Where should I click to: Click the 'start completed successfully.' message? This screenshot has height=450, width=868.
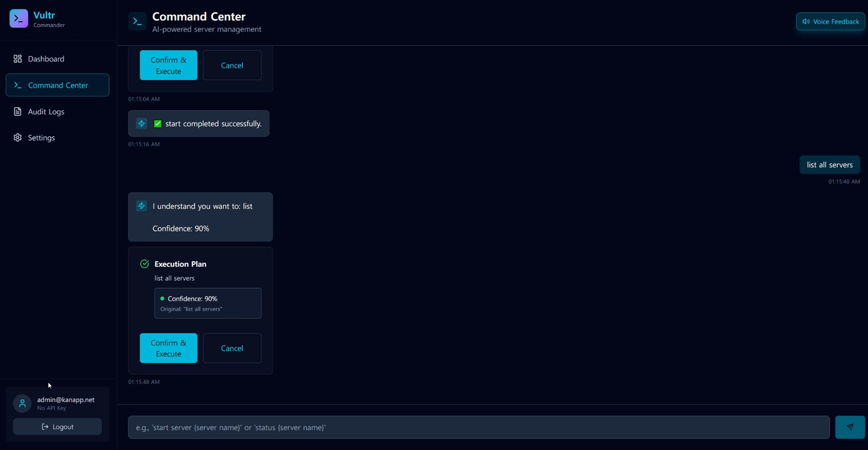(x=199, y=123)
